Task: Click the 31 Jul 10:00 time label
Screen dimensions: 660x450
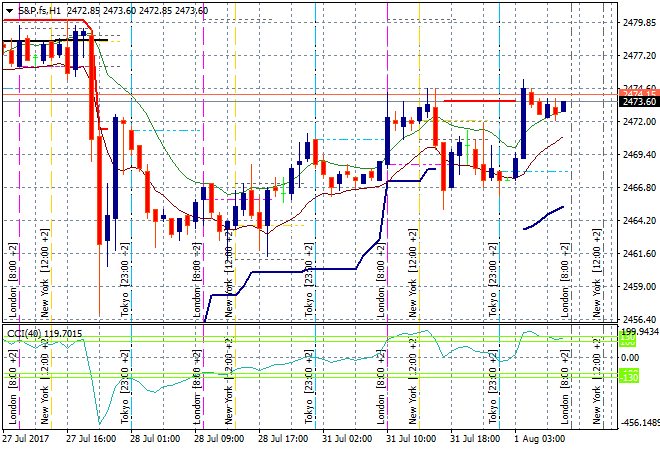Action: [x=410, y=438]
